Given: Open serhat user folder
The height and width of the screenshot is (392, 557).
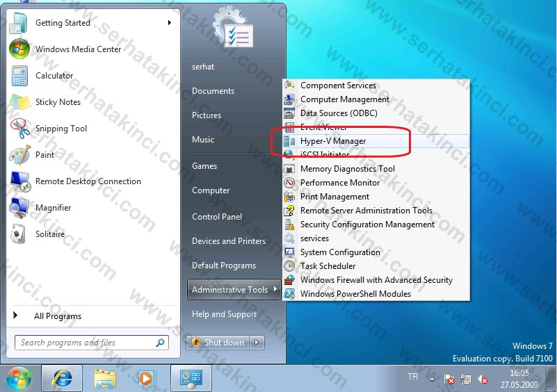Looking at the screenshot, I should coord(203,67).
